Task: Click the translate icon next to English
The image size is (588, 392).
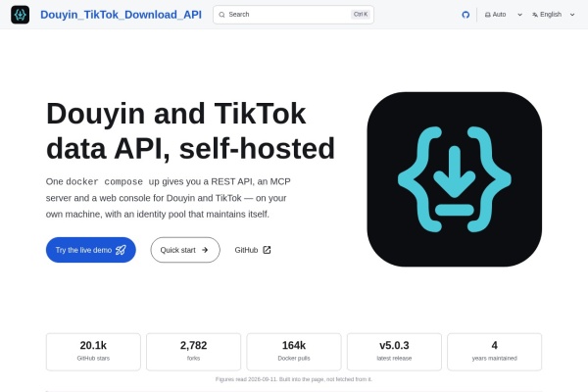Action: click(535, 15)
